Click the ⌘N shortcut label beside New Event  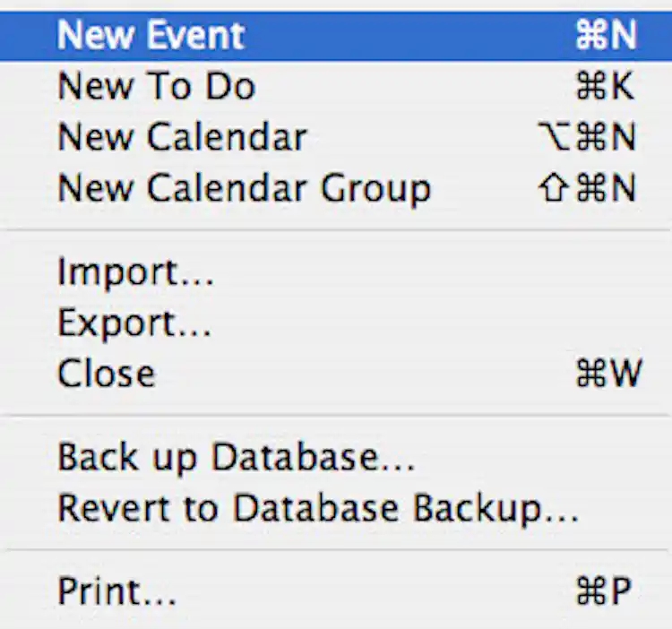click(606, 35)
